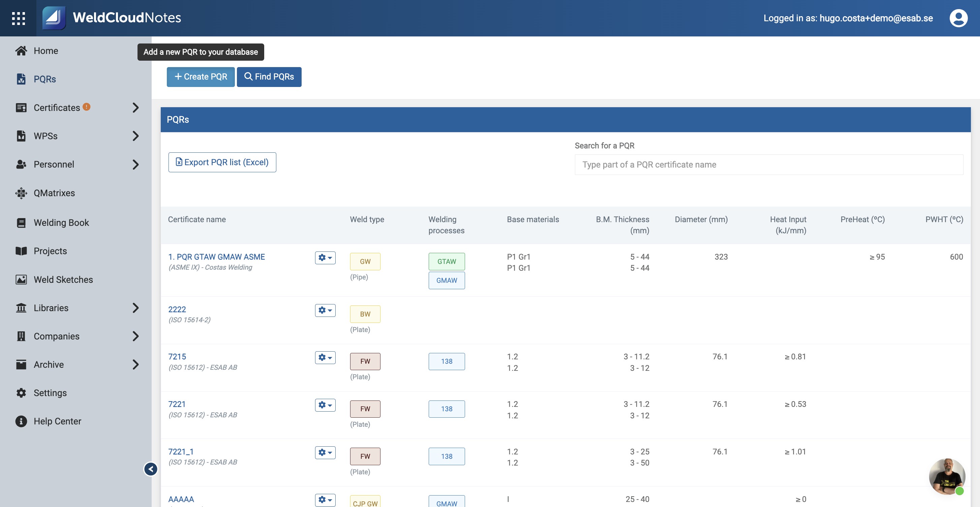Screen dimensions: 980x507
Task: Open the 1. PQR GTAW GMAW ASME link
Action: click(x=216, y=257)
